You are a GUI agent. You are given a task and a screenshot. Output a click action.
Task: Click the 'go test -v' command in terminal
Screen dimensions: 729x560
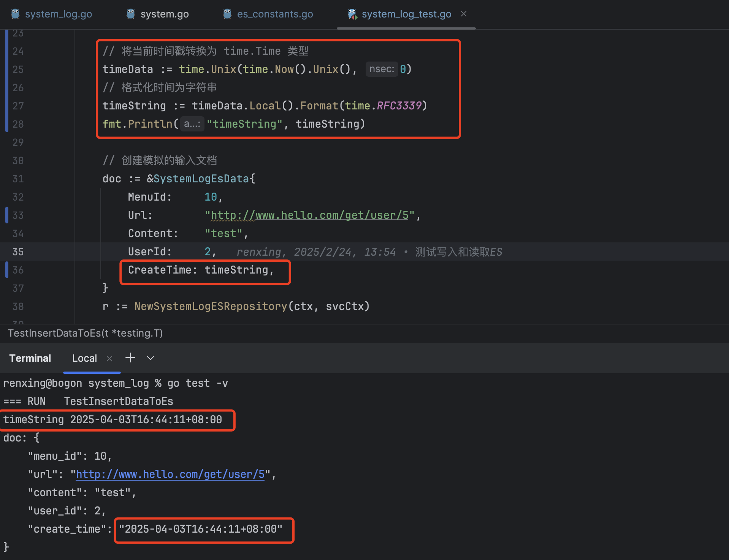[x=198, y=383]
